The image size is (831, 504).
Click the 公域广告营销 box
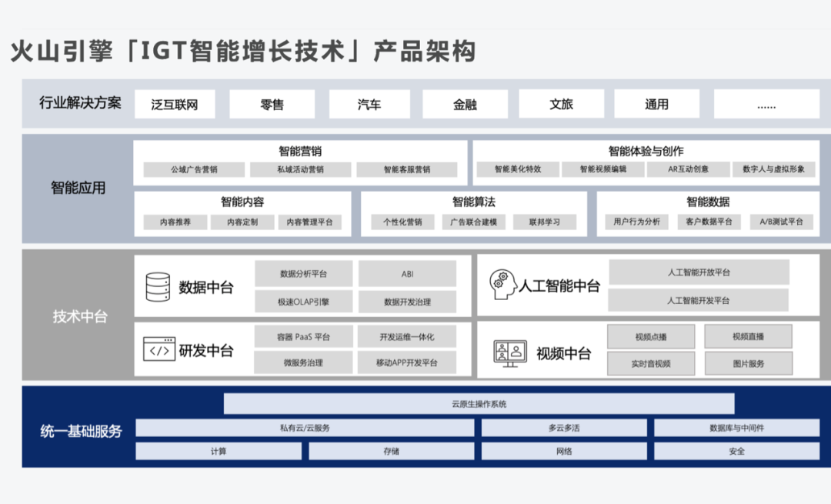pyautogui.click(x=194, y=169)
